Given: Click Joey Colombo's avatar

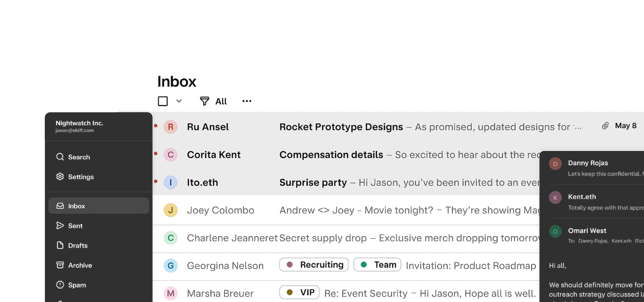Looking at the screenshot, I should click(171, 210).
